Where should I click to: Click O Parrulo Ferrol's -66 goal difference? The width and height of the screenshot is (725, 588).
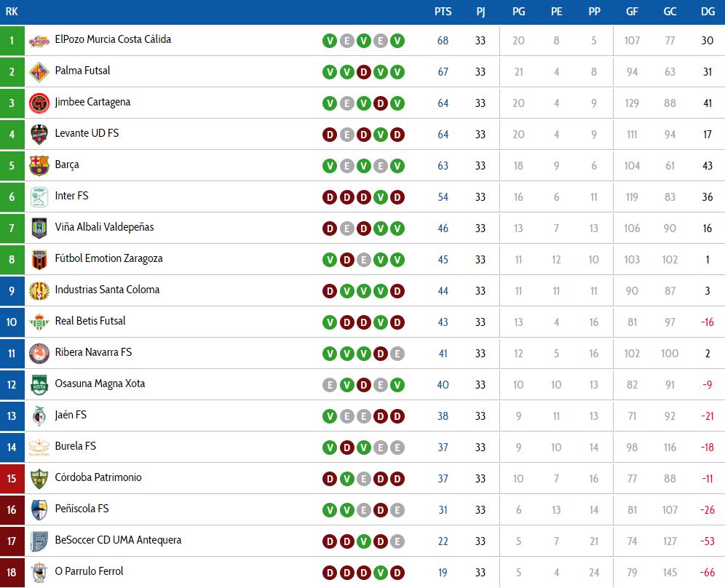pos(708,572)
